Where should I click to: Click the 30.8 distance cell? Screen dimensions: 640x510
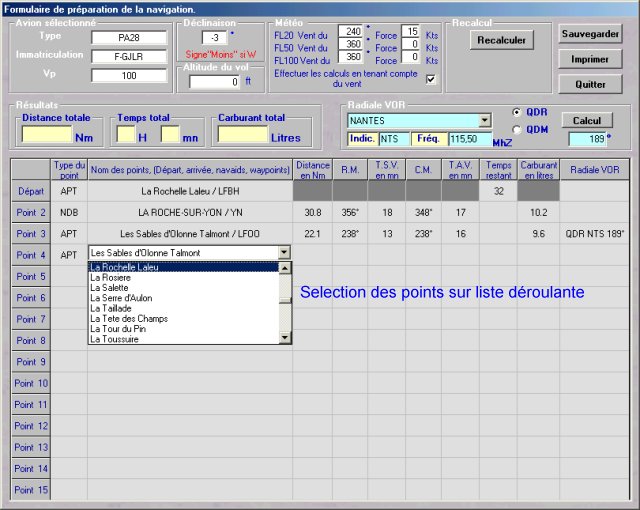point(313,212)
